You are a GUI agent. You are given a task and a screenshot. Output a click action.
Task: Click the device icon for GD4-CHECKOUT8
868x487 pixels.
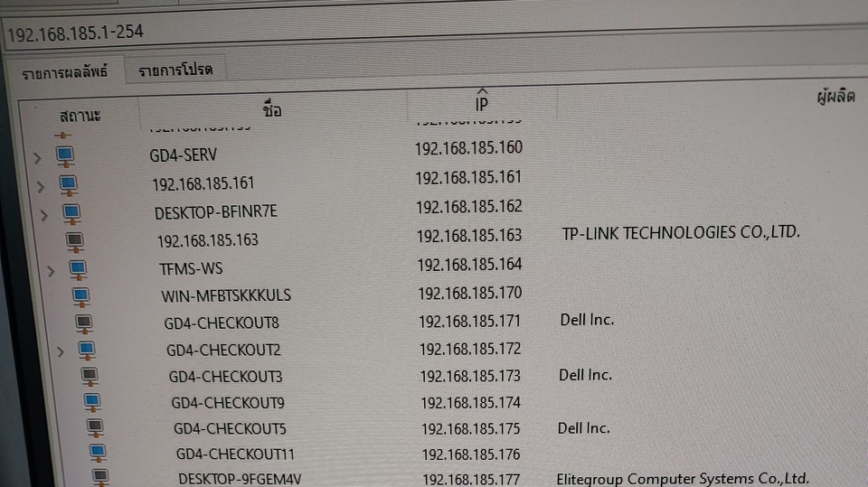84,323
